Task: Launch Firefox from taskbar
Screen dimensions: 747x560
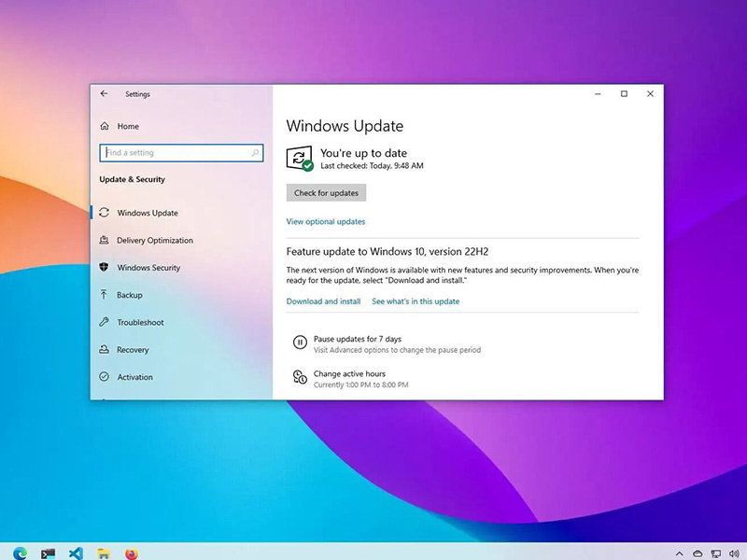Action: (132, 553)
